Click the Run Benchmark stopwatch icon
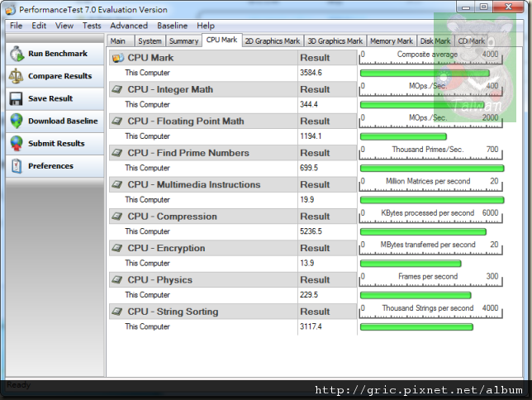The image size is (532, 400). pos(17,54)
